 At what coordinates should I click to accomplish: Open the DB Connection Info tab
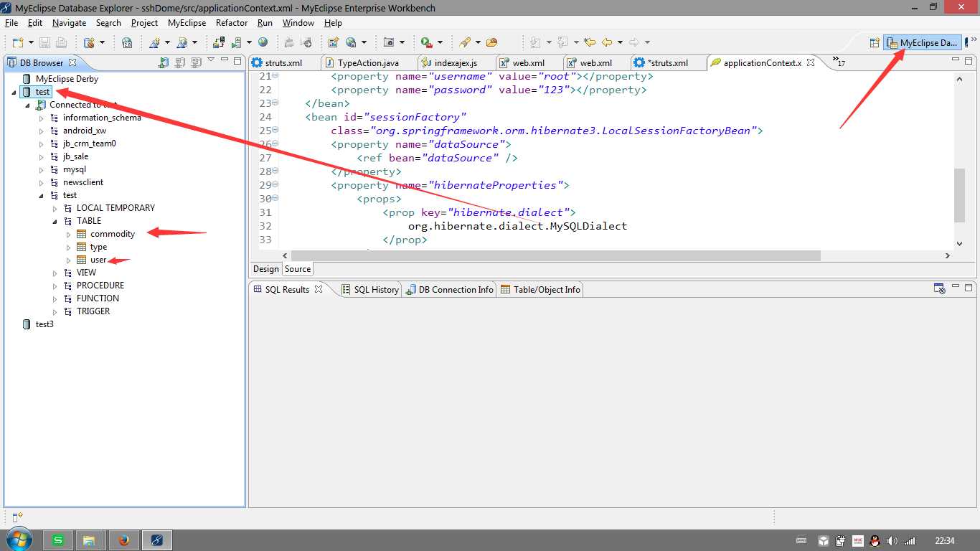point(449,289)
